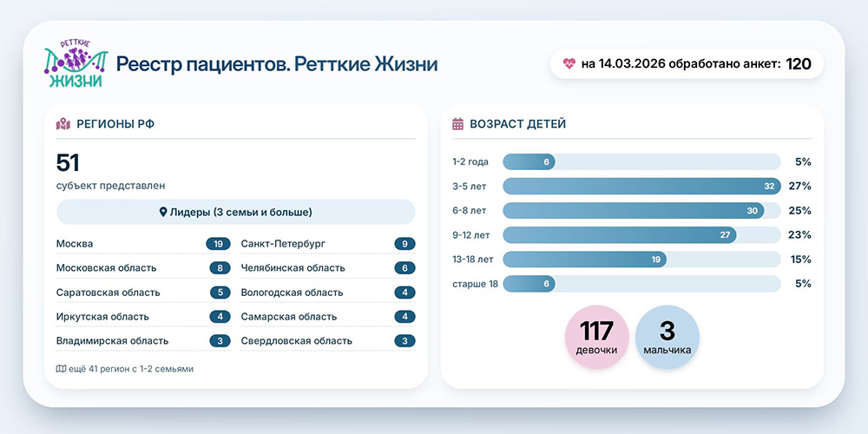Screen dimensions: 868x434
Task: Select the Санкт-Петербург region row
Action: (x=327, y=244)
